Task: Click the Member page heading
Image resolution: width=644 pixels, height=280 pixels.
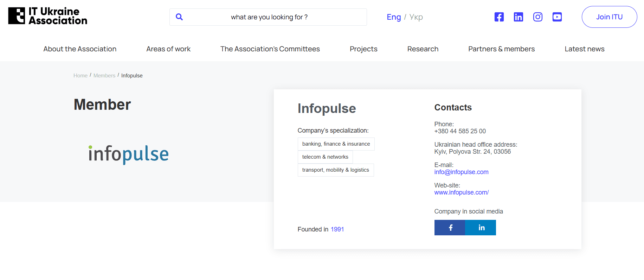Action: coord(102,104)
